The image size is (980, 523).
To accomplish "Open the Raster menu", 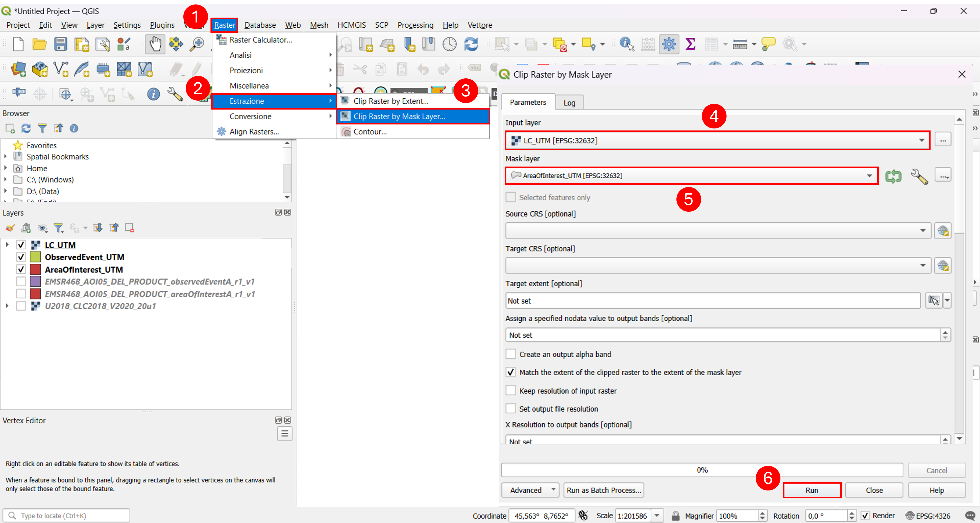I will (x=225, y=25).
